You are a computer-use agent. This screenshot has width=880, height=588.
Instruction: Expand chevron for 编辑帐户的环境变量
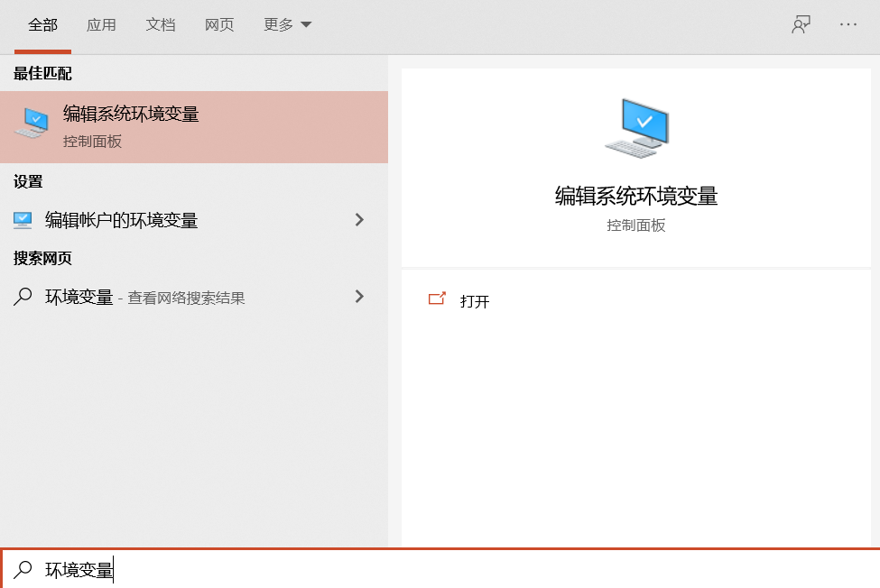[x=360, y=220]
